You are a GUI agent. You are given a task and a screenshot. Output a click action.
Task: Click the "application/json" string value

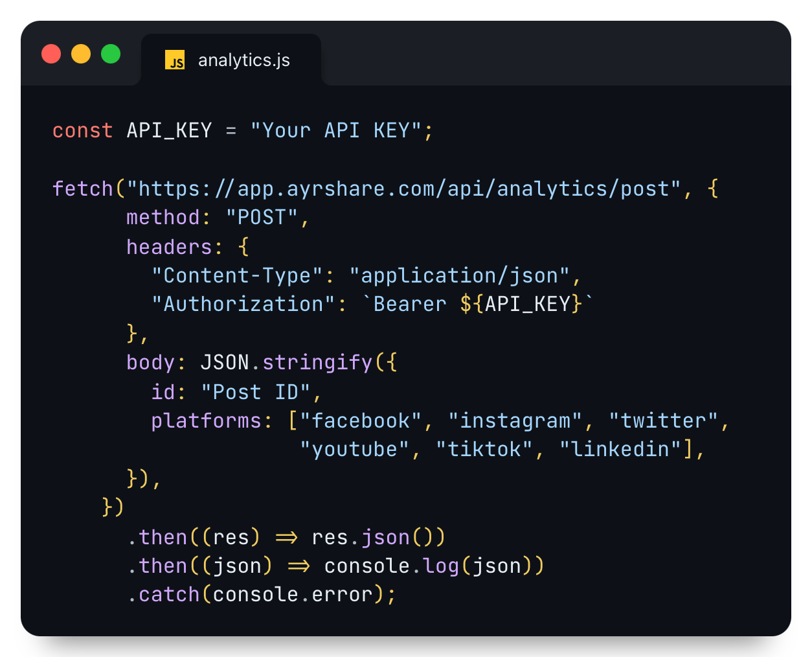point(459,276)
